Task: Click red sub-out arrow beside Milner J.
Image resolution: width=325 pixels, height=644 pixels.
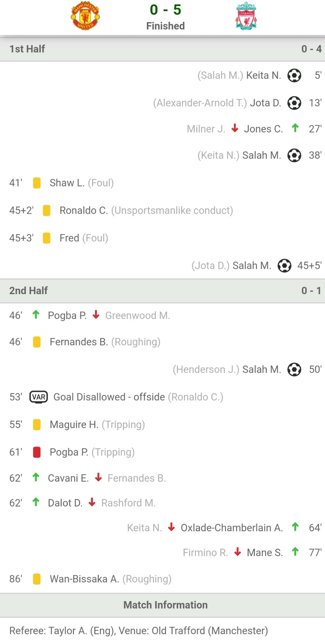Action: (235, 128)
